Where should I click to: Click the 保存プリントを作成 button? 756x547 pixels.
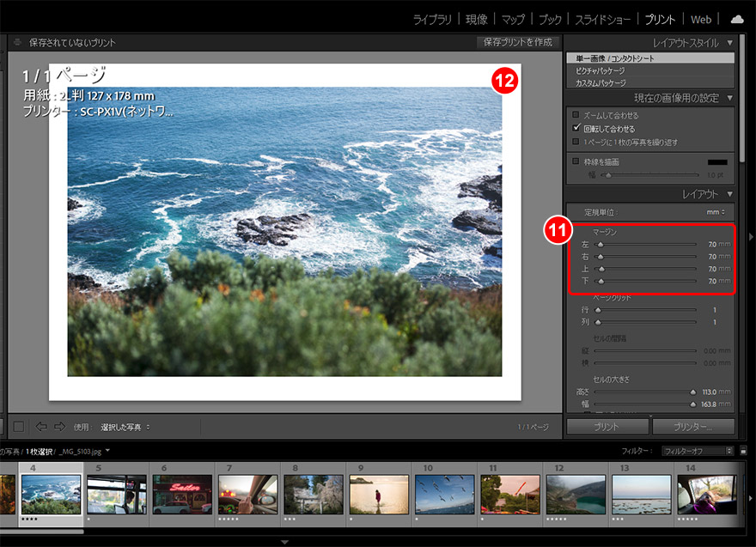518,42
